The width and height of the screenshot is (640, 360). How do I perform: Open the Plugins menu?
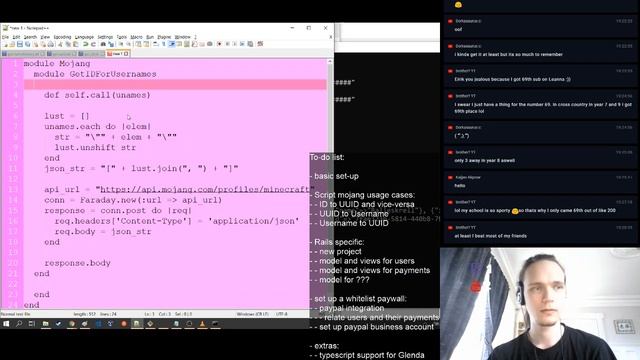pos(164,37)
